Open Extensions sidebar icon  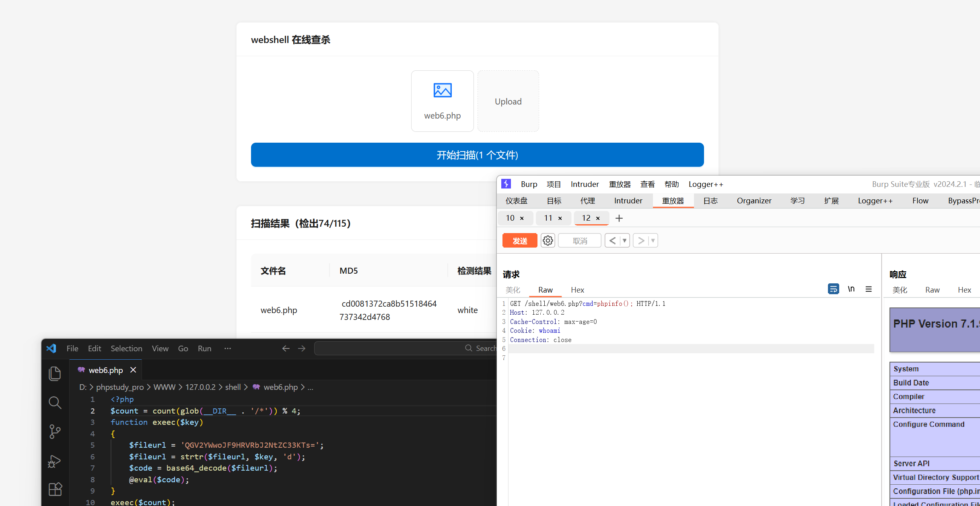click(55, 489)
